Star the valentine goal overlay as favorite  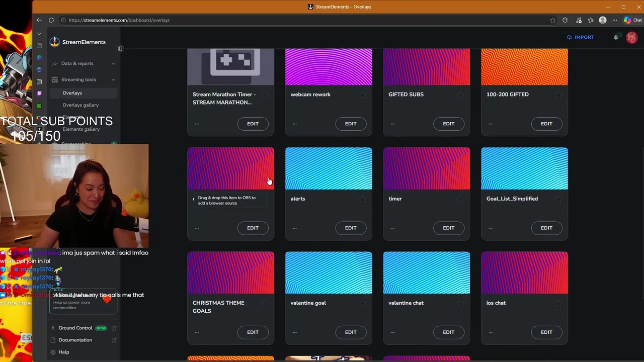tap(362, 303)
